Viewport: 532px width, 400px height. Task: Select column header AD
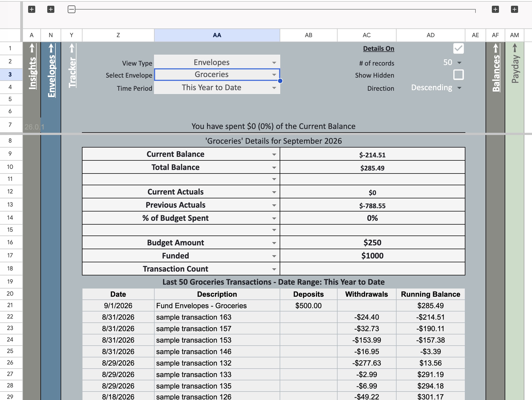point(431,35)
